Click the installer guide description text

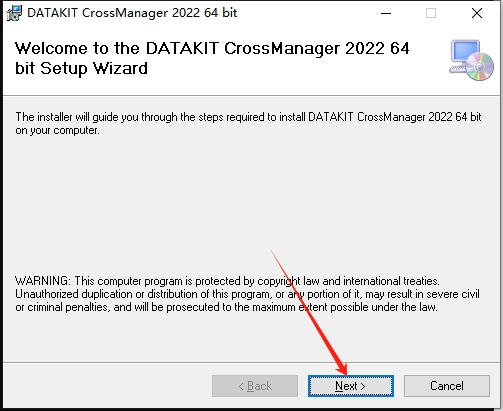click(x=248, y=123)
